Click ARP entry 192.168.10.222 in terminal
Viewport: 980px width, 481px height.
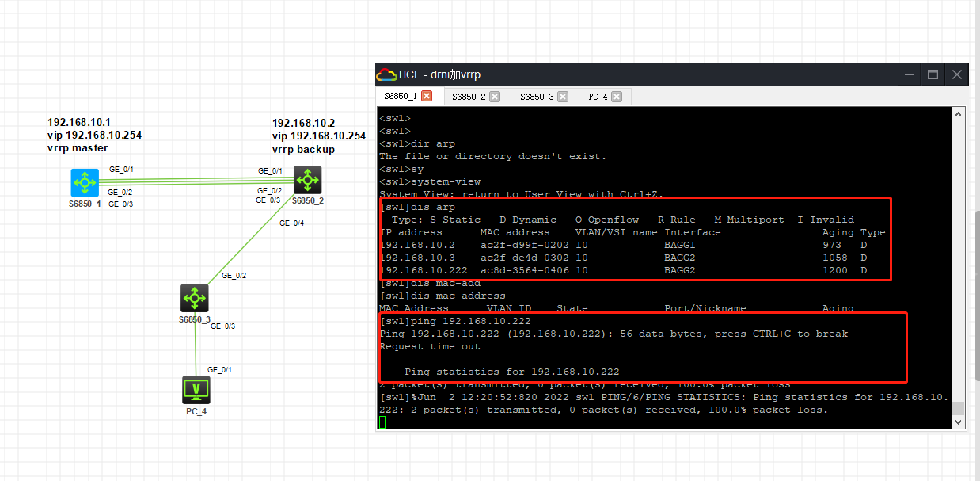click(x=424, y=270)
